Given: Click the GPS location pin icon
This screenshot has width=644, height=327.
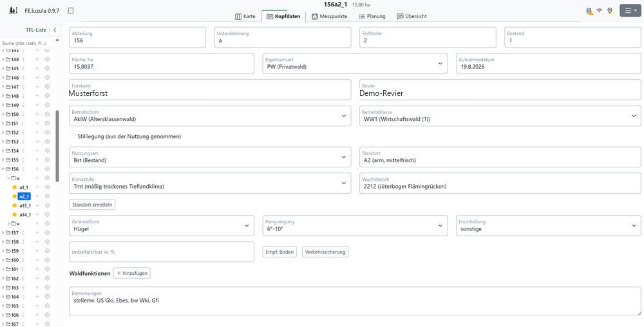Looking at the screenshot, I should coord(611,11).
